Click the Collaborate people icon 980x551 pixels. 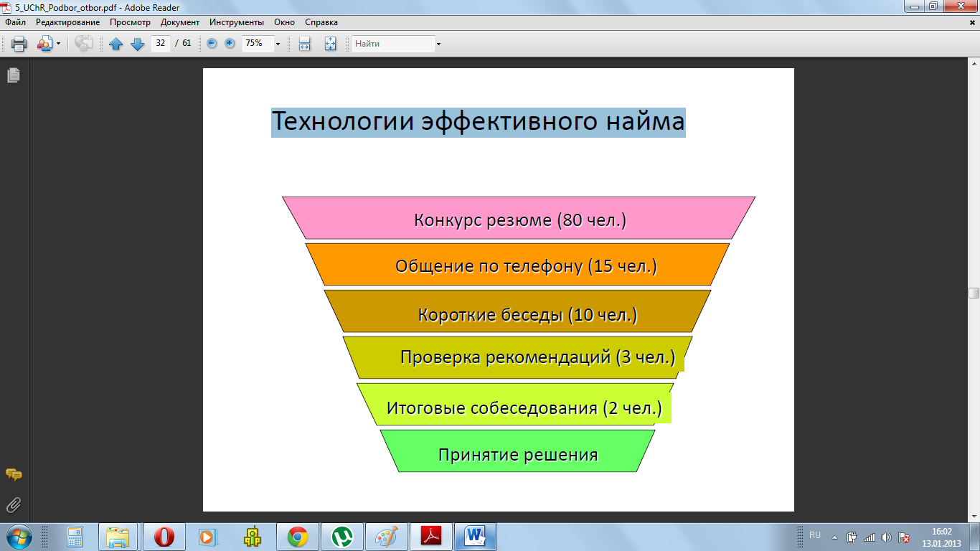(x=44, y=44)
